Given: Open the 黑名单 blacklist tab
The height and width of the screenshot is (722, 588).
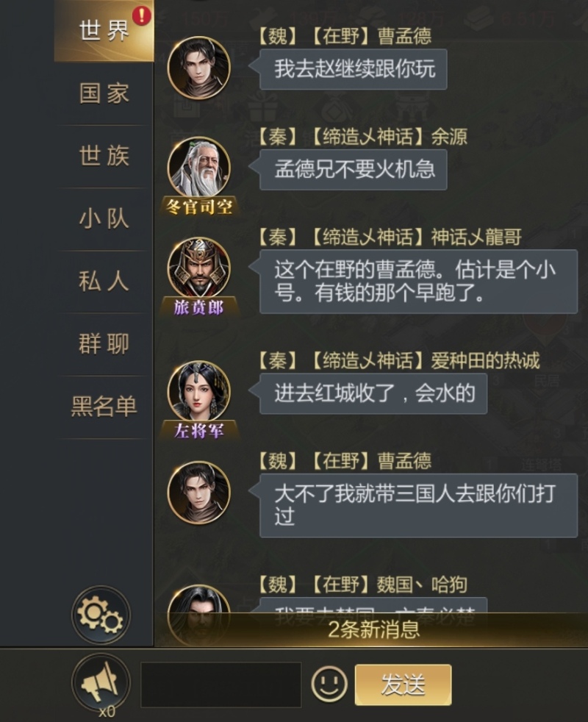Looking at the screenshot, I should [104, 407].
